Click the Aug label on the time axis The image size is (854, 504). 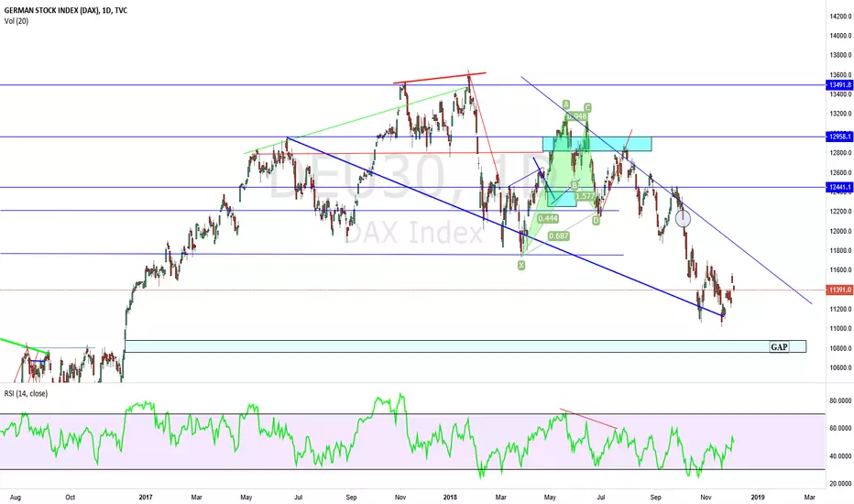coord(16,498)
